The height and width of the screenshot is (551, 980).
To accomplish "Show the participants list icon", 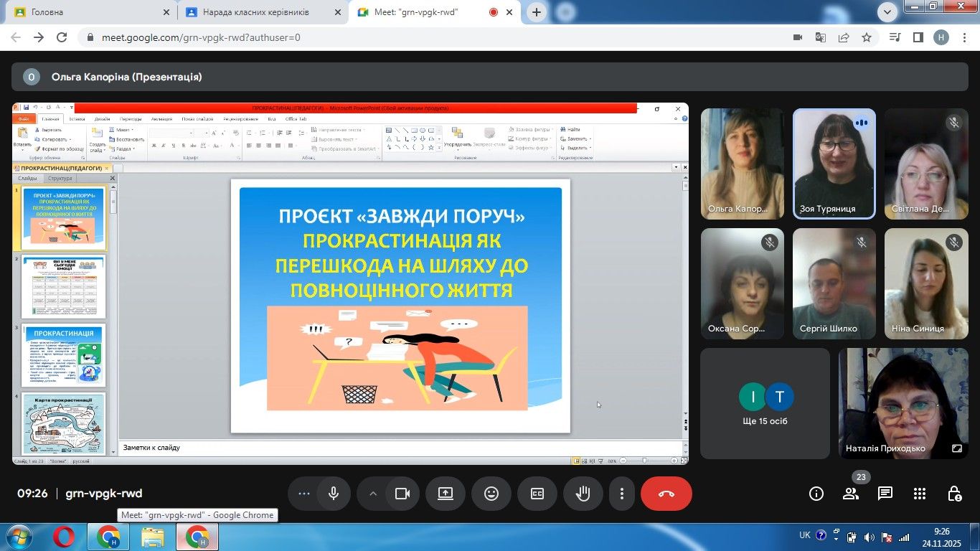I will pyautogui.click(x=851, y=494).
